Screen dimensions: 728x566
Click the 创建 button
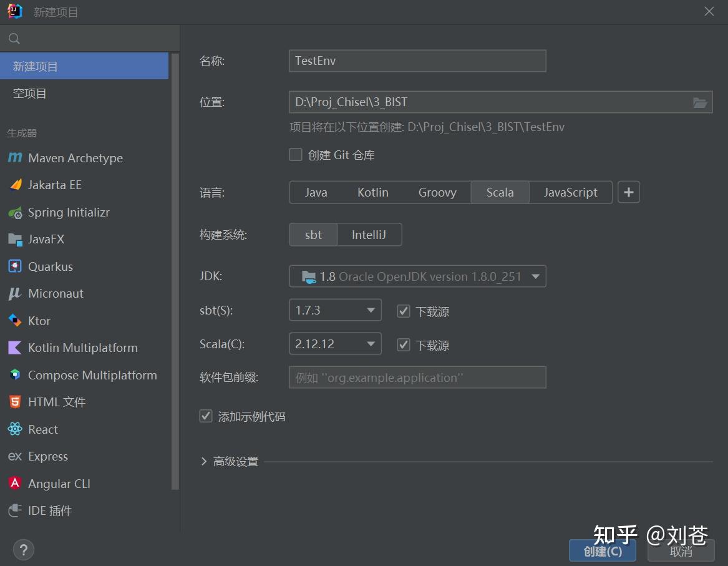(601, 551)
